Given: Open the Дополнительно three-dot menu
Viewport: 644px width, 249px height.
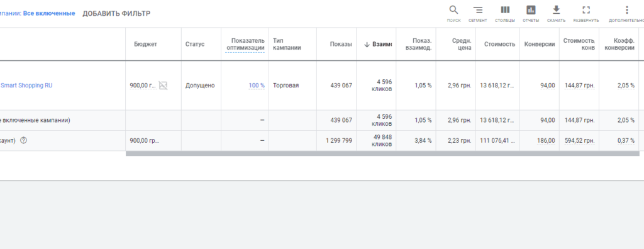Looking at the screenshot, I should coord(626,14).
